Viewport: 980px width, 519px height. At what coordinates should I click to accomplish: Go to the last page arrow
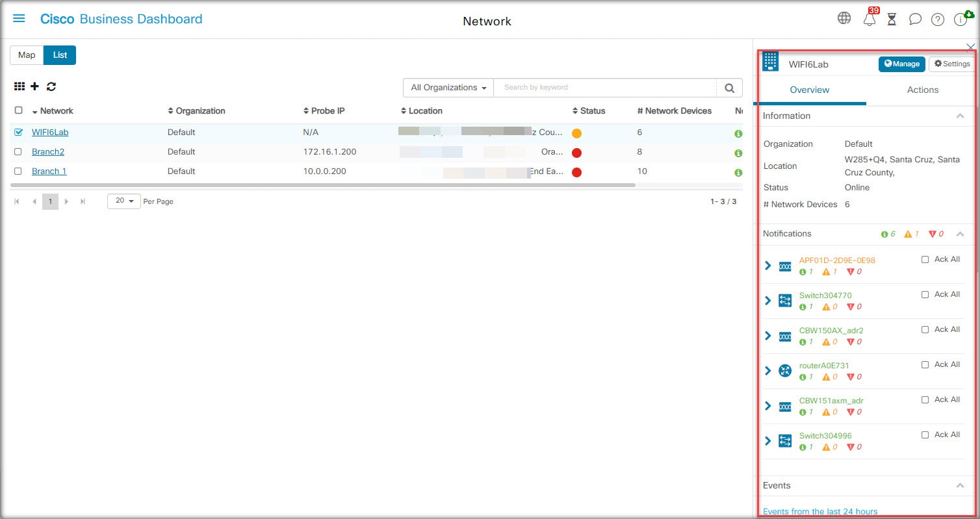83,201
